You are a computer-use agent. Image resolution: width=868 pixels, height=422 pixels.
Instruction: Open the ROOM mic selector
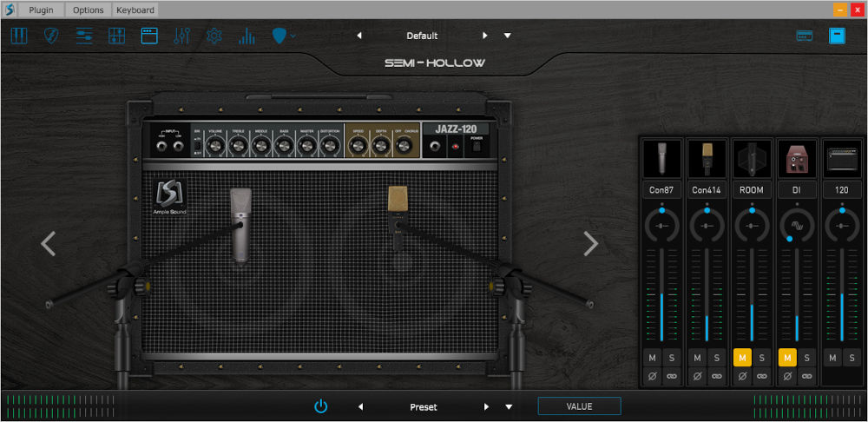pyautogui.click(x=752, y=190)
